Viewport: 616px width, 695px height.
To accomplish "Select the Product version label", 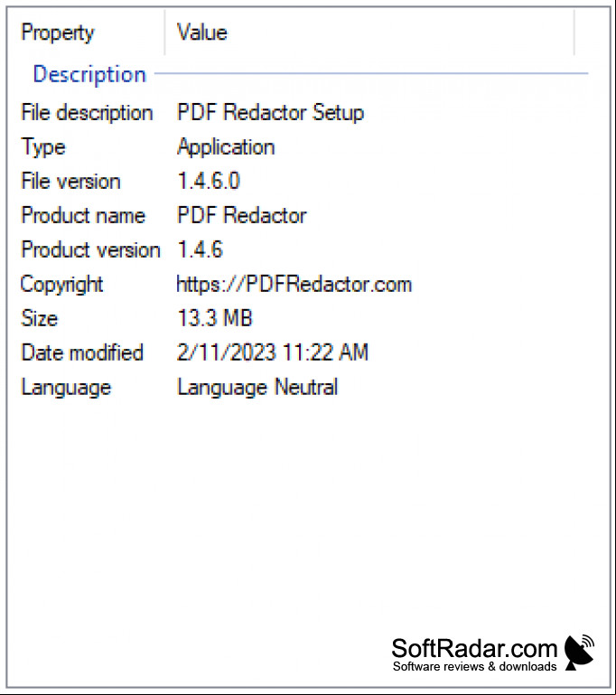I will [x=91, y=250].
